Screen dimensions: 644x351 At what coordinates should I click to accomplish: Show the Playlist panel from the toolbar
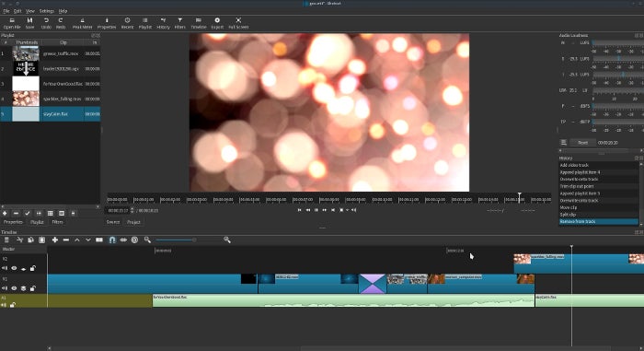145,23
